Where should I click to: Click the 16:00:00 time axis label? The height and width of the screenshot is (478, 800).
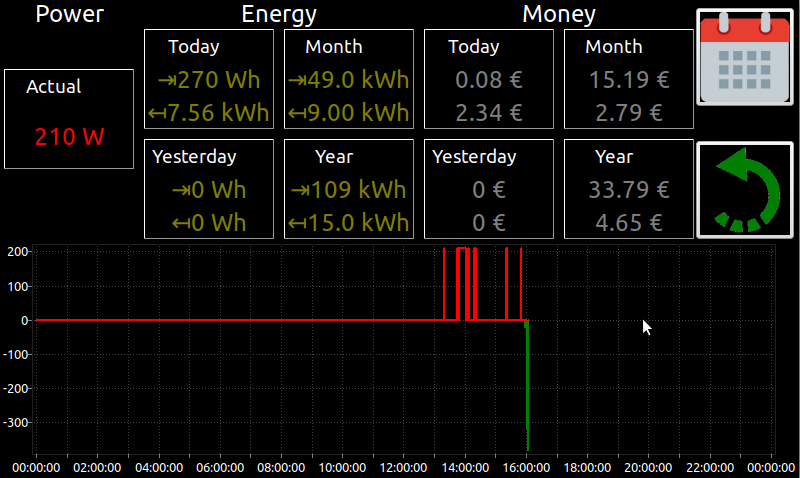coord(526,468)
